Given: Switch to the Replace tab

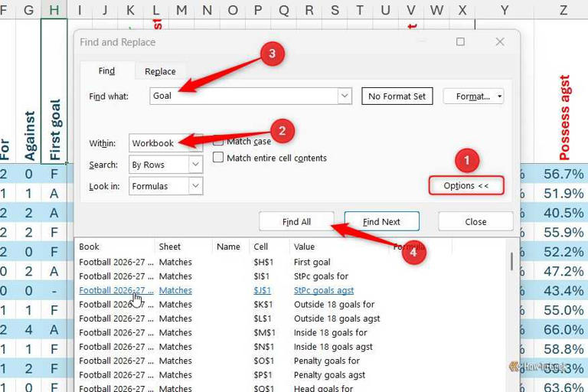Looking at the screenshot, I should tap(160, 71).
